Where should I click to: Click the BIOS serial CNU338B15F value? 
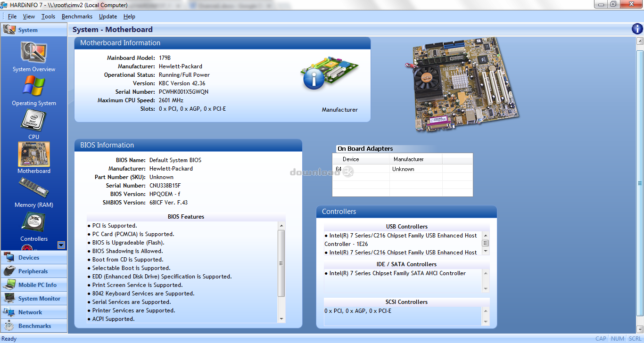[x=165, y=186]
